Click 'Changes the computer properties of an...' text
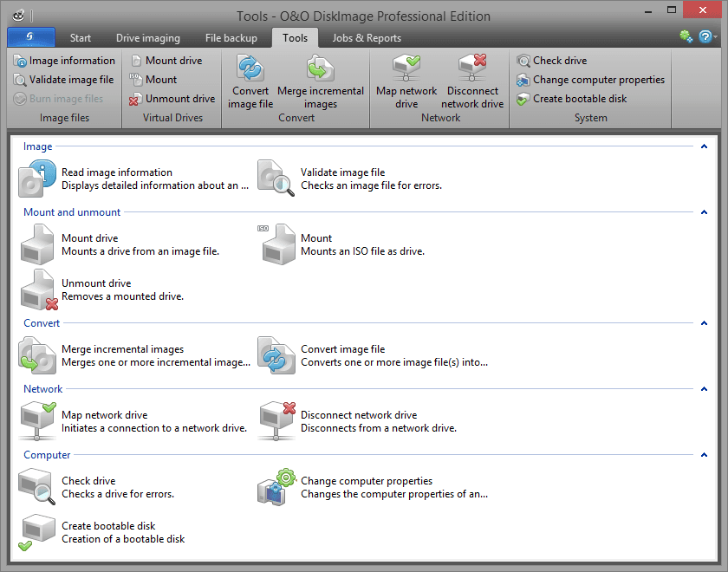 point(394,494)
